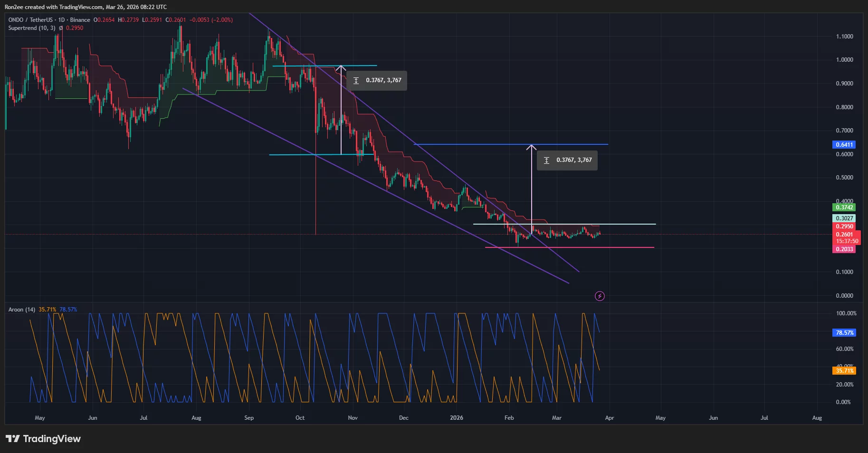Select the Aroon (14) indicator legend

click(x=21, y=309)
